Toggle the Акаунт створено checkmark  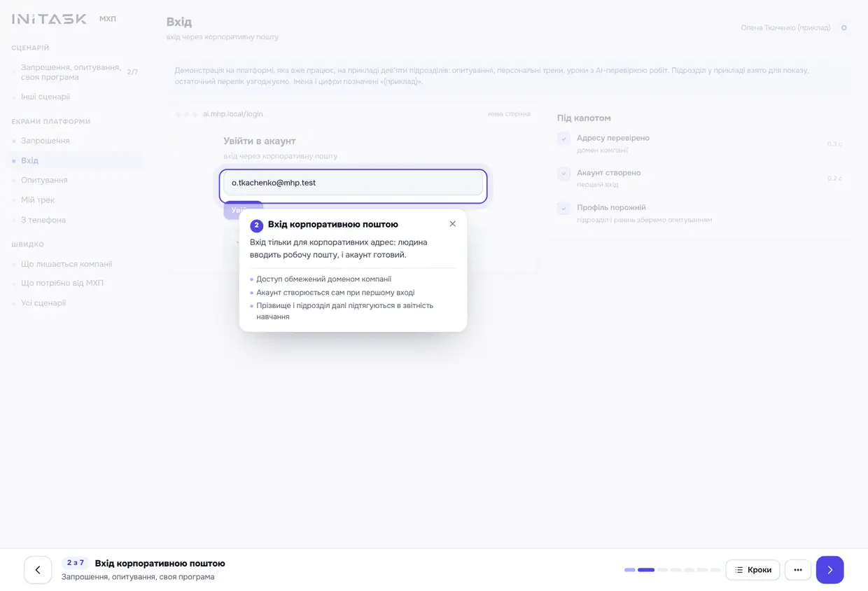pyautogui.click(x=563, y=174)
